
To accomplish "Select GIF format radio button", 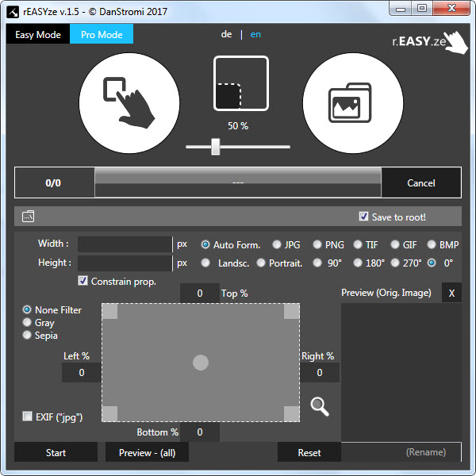I will click(395, 244).
